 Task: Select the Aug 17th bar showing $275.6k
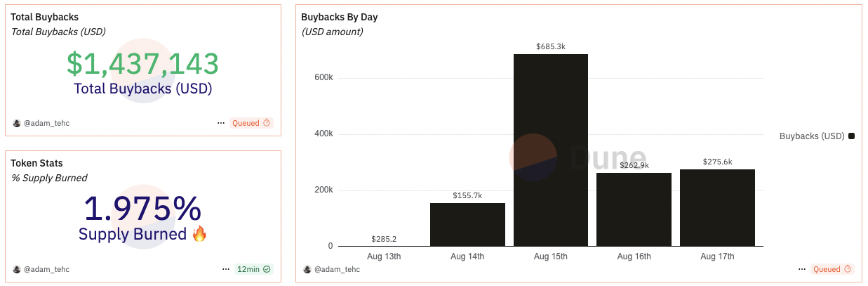717,208
